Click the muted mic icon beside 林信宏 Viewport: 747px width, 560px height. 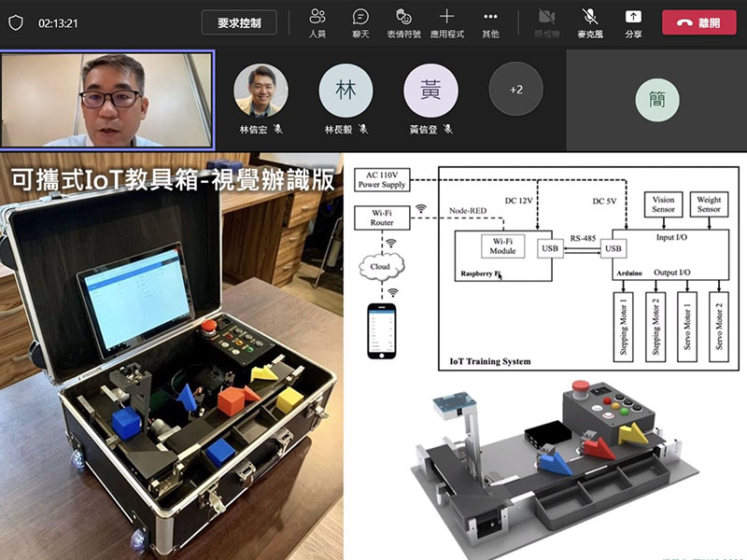(x=278, y=130)
